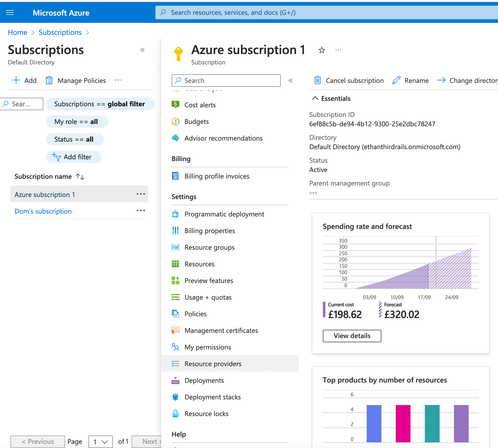Open more options beside the subscription title
This screenshot has height=448, width=498.
click(338, 50)
